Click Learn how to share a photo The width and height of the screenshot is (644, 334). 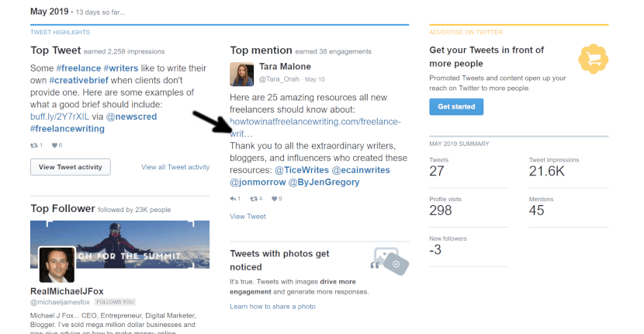272,307
